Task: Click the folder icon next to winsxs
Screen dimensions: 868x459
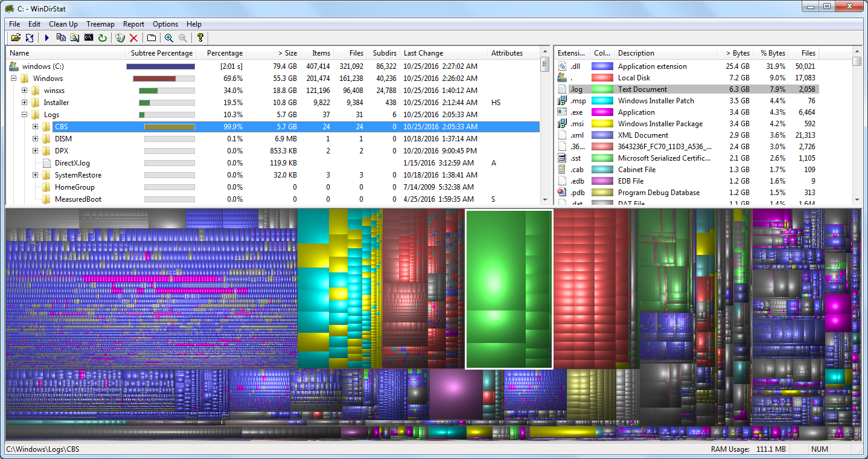Action: [36, 90]
